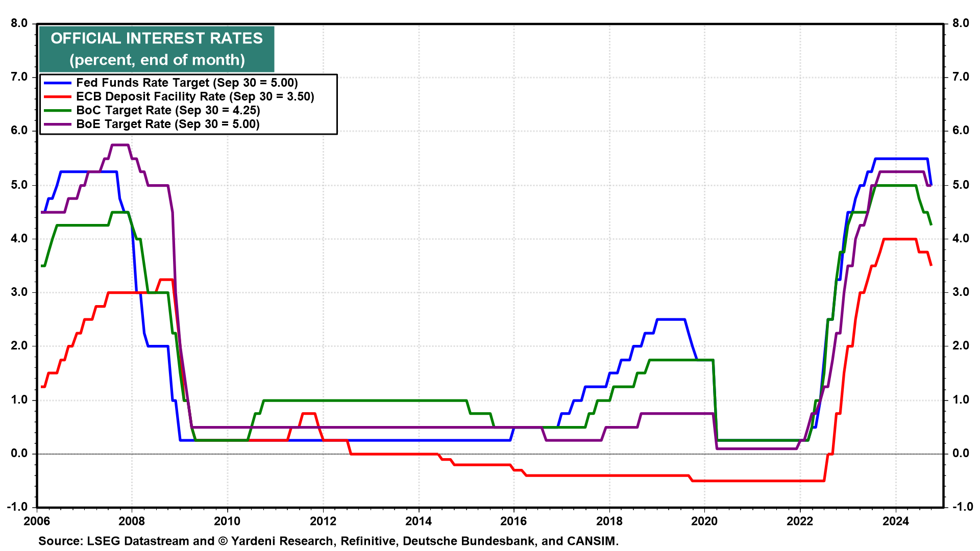Select the BoE Target Rate legend label
Screen dimensions: 980x551
[167, 124]
